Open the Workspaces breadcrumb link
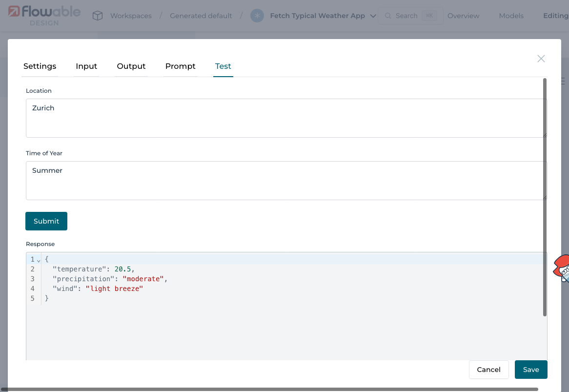The height and width of the screenshot is (392, 569). tap(131, 16)
